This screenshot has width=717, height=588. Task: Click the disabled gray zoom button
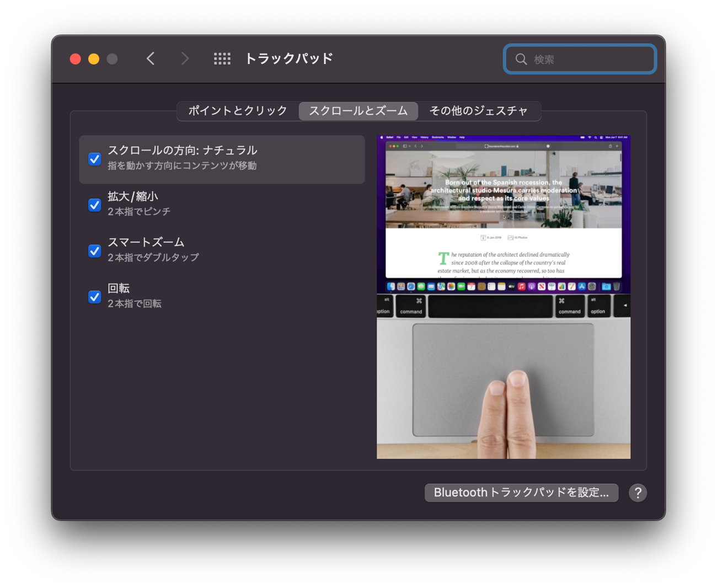(x=112, y=59)
